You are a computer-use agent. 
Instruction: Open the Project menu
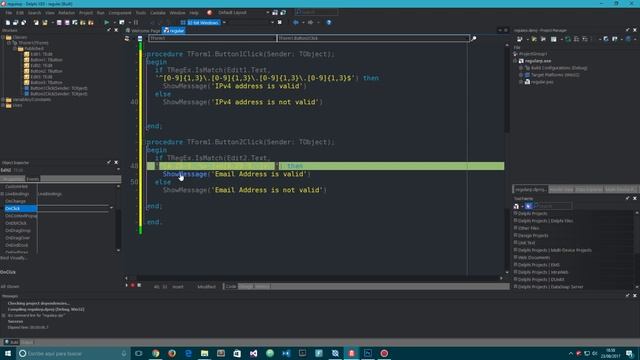point(86,13)
